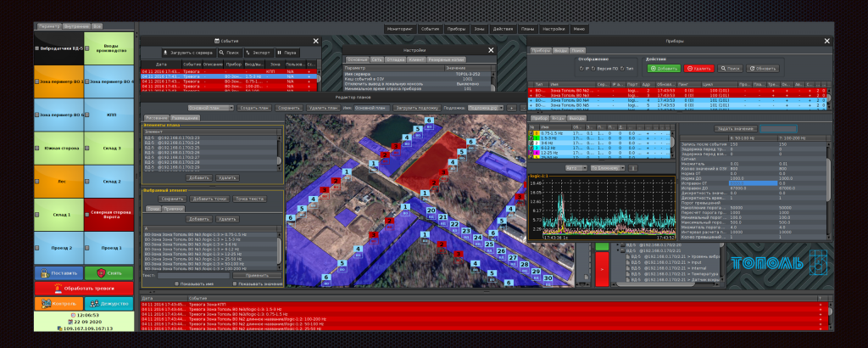Expand the Авто dropdown below channel list

click(576, 168)
